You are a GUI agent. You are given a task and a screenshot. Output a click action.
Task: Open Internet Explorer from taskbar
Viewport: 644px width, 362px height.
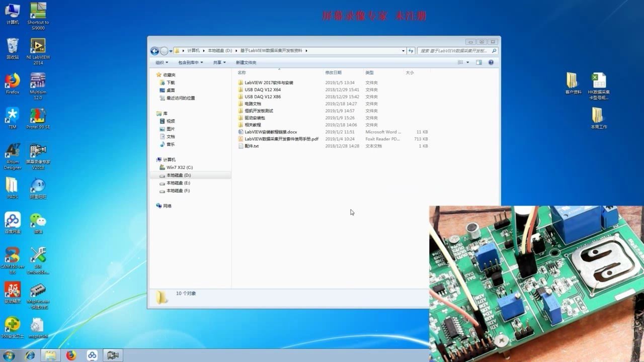pyautogui.click(x=30, y=355)
